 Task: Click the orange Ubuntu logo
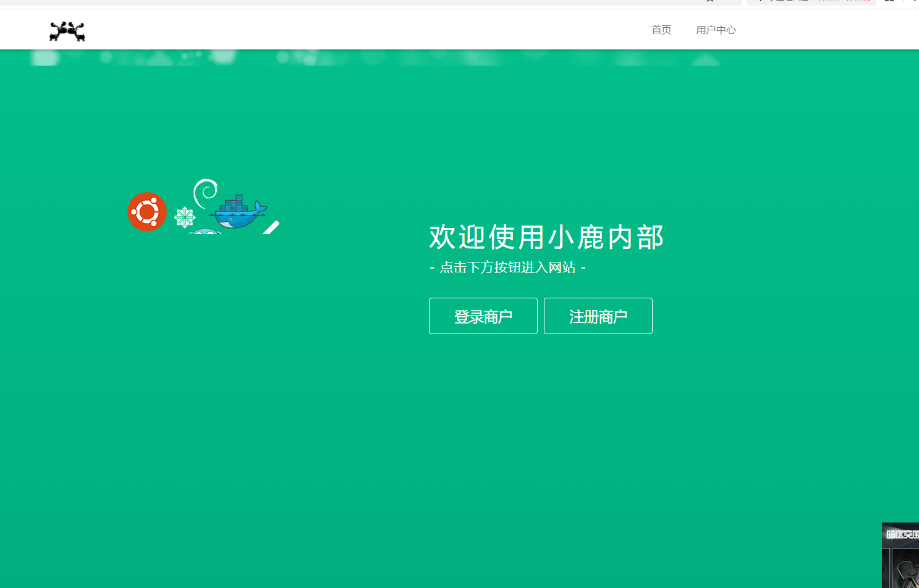tap(147, 212)
